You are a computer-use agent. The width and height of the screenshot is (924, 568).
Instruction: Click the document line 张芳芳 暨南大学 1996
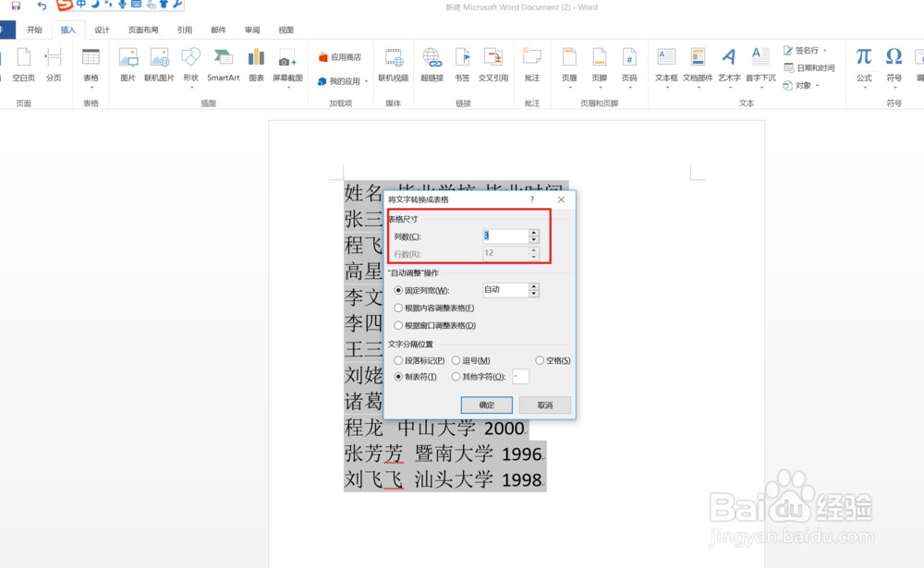[x=444, y=453]
